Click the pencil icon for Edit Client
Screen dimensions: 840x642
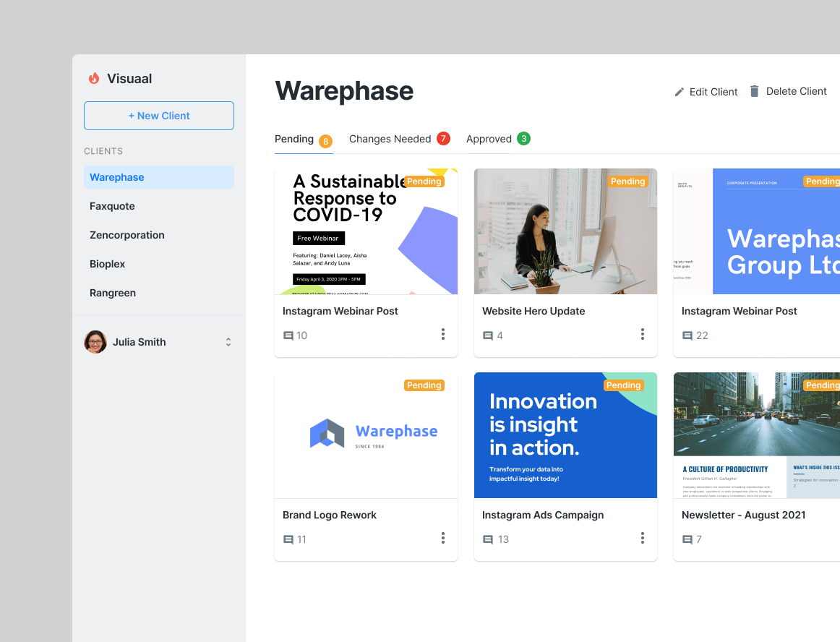tap(679, 92)
